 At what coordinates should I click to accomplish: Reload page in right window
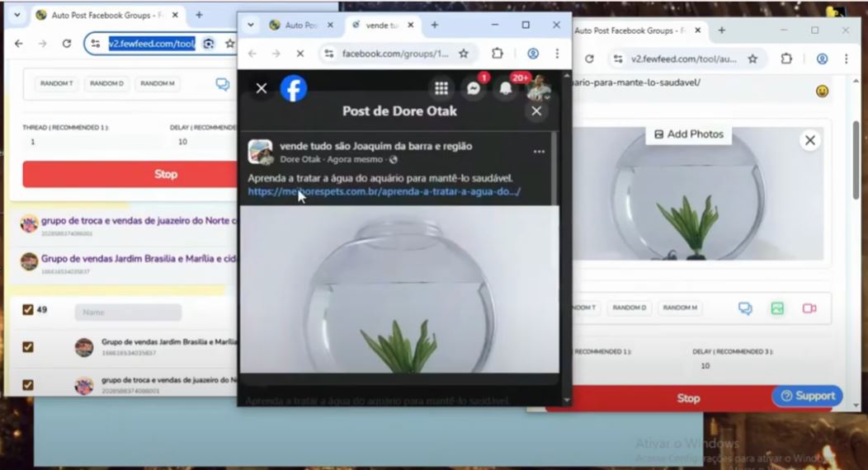589,59
